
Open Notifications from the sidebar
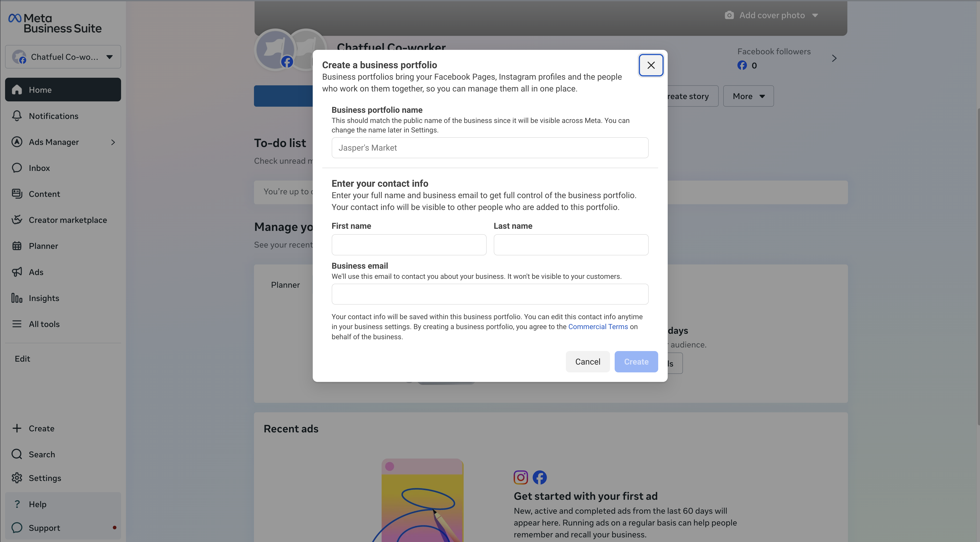click(63, 116)
